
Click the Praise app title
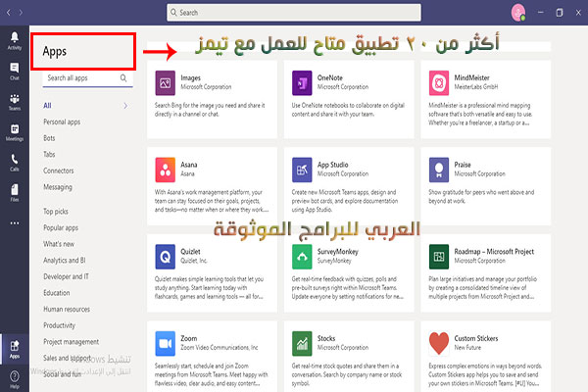(x=463, y=165)
